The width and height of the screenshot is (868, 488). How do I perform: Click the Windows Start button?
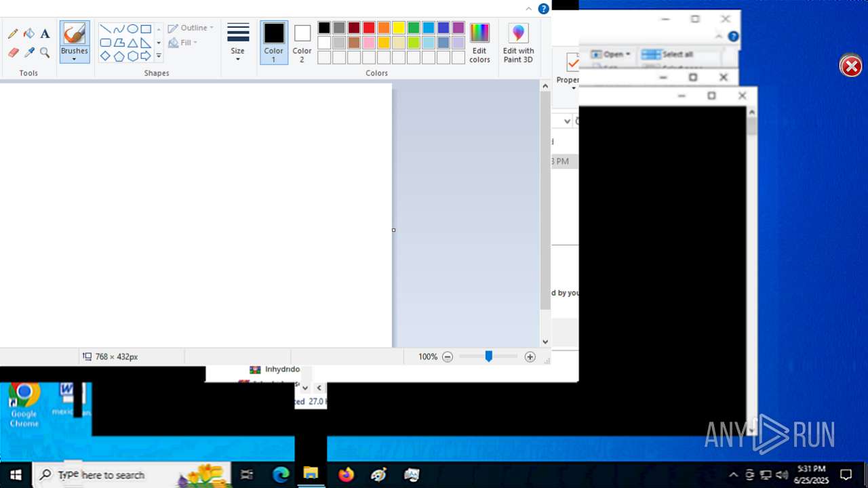coord(16,475)
